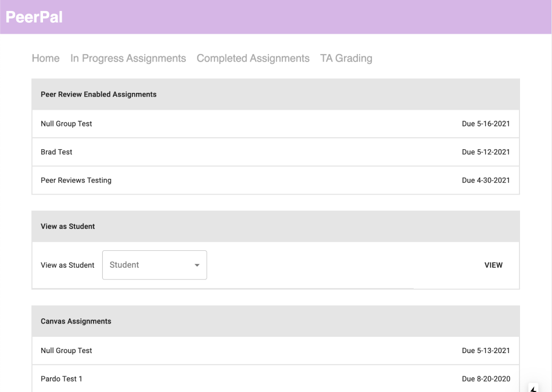Open Canvas assignment Null Group Test due 5-13-2021
Image resolution: width=552 pixels, height=392 pixels.
pyautogui.click(x=275, y=351)
